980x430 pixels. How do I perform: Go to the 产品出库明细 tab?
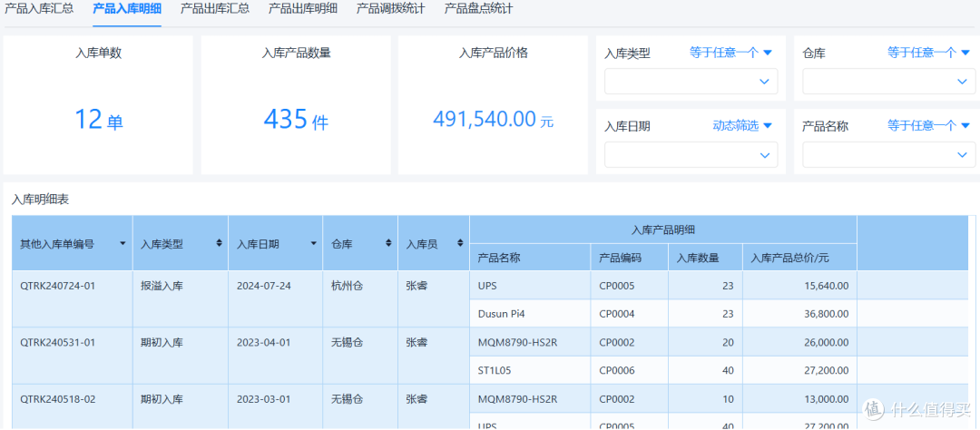tap(303, 9)
